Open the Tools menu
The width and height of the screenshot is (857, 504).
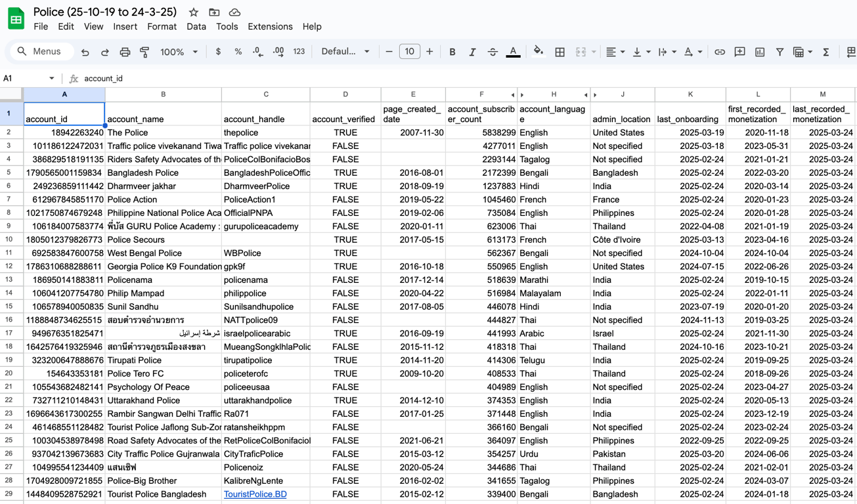pyautogui.click(x=227, y=27)
